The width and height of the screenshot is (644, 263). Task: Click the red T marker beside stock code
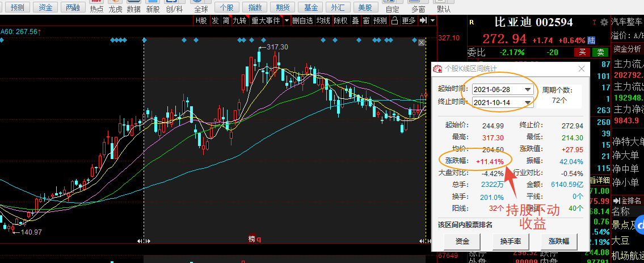(x=594, y=22)
